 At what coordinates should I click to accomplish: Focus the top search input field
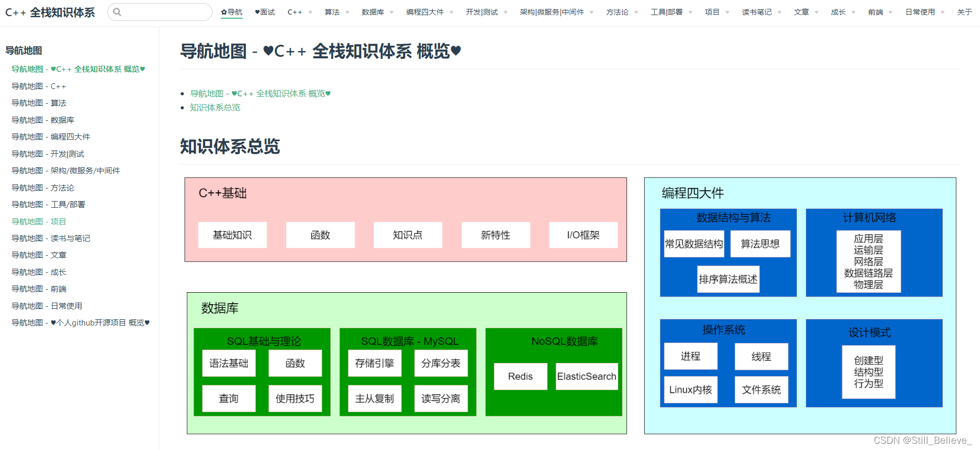[x=160, y=12]
